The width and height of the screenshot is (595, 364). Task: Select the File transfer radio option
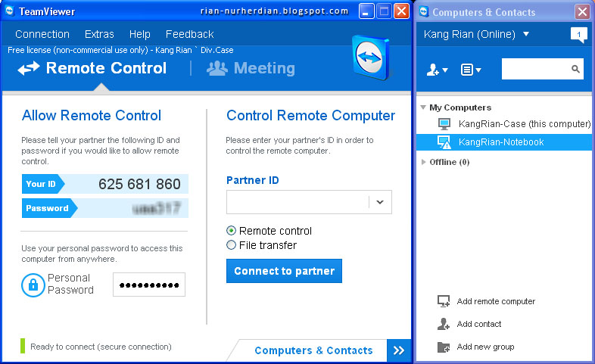[231, 245]
